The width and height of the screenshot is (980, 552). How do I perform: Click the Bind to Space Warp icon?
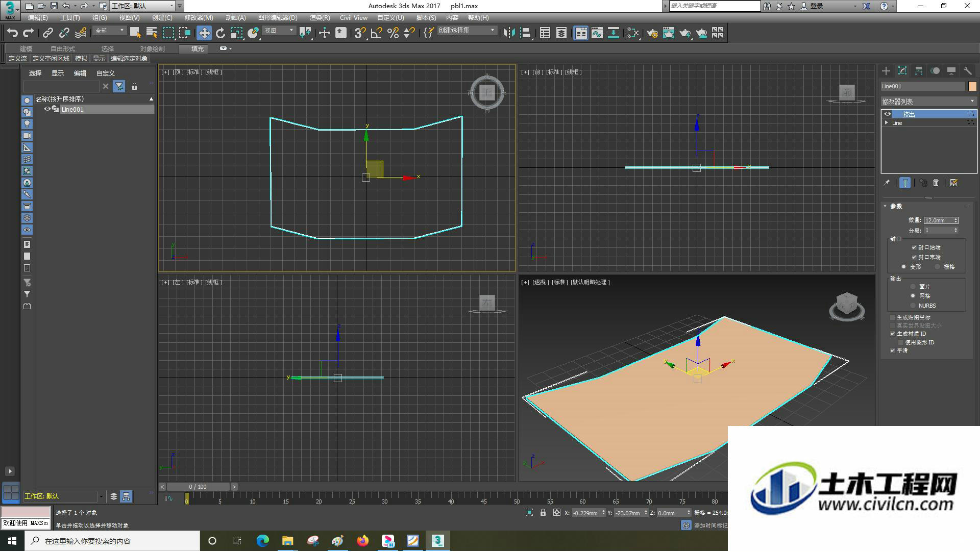pyautogui.click(x=81, y=33)
